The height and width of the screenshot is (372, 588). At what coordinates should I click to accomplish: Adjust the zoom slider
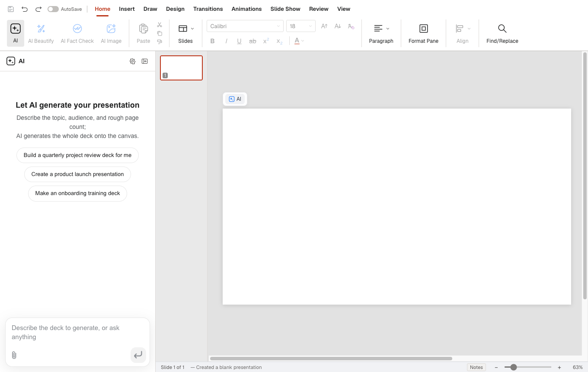pyautogui.click(x=514, y=367)
